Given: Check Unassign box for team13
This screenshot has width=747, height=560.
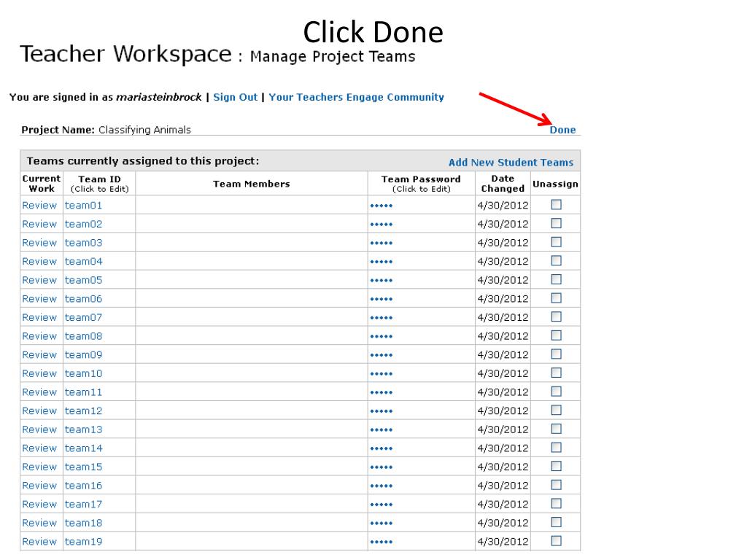Looking at the screenshot, I should 556,429.
